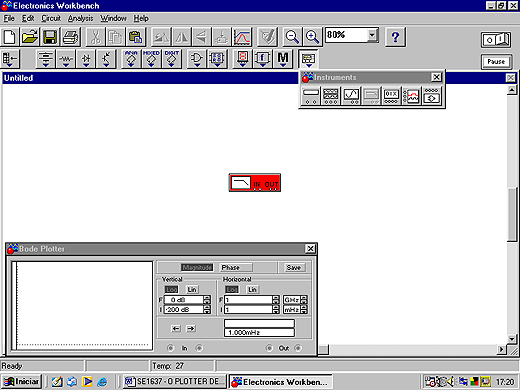520x390 pixels.
Task: Click the Pause button
Action: click(496, 62)
